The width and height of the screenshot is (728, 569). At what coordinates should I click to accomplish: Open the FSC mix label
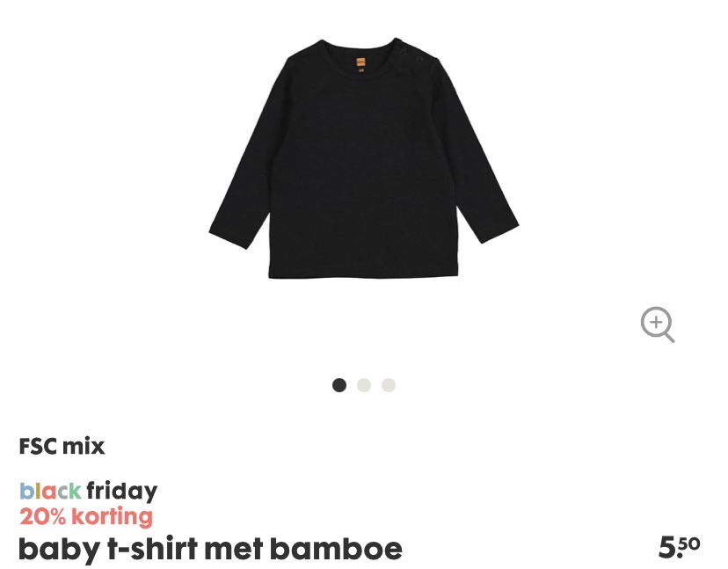(x=62, y=447)
